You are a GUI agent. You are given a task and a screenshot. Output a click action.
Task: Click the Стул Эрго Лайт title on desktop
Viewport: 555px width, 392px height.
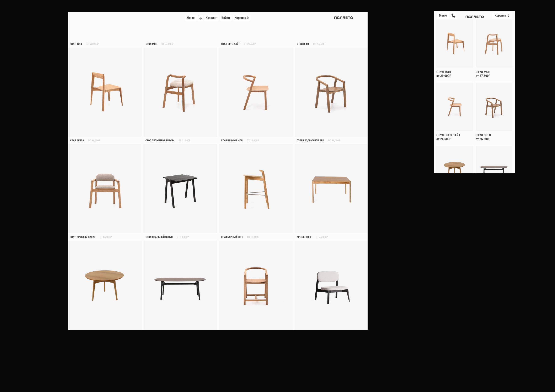230,44
